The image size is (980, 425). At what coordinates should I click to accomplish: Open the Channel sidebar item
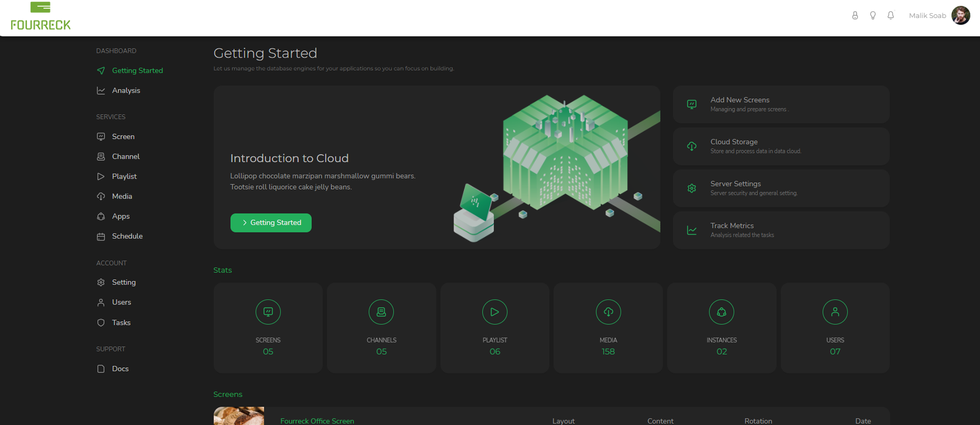126,156
